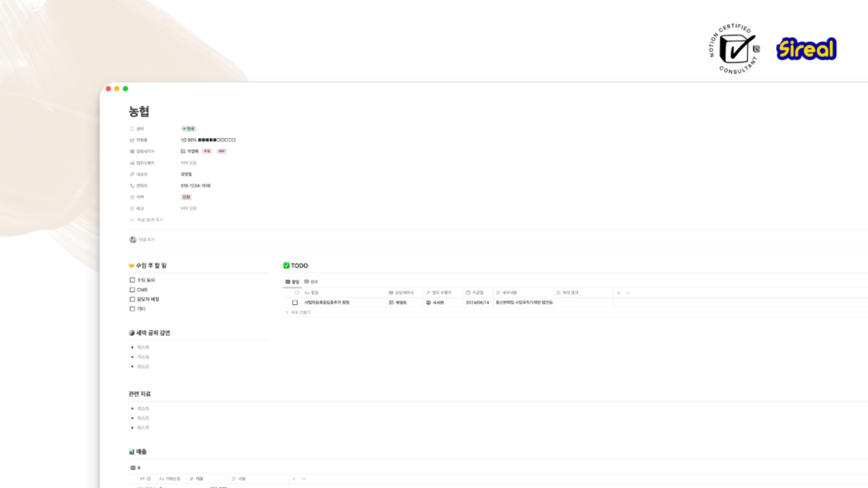The image size is (868, 488).
Task: Switch to the first TODO view tab
Action: [292, 282]
